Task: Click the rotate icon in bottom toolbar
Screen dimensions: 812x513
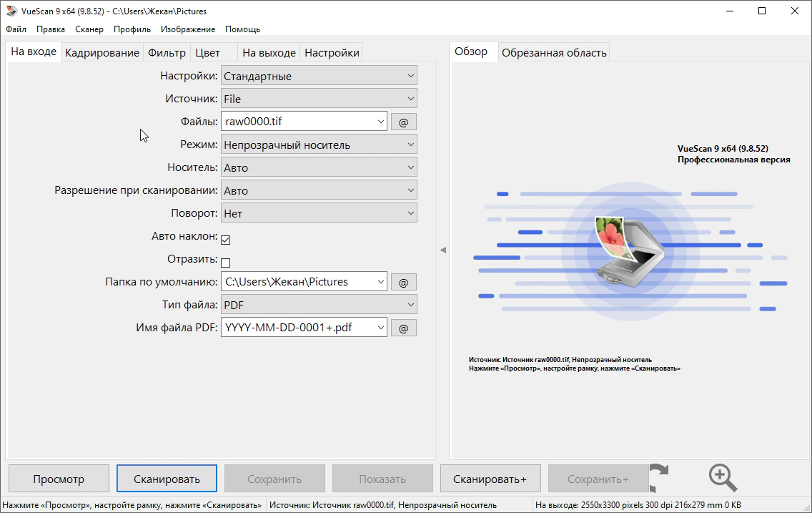Action: [x=659, y=478]
